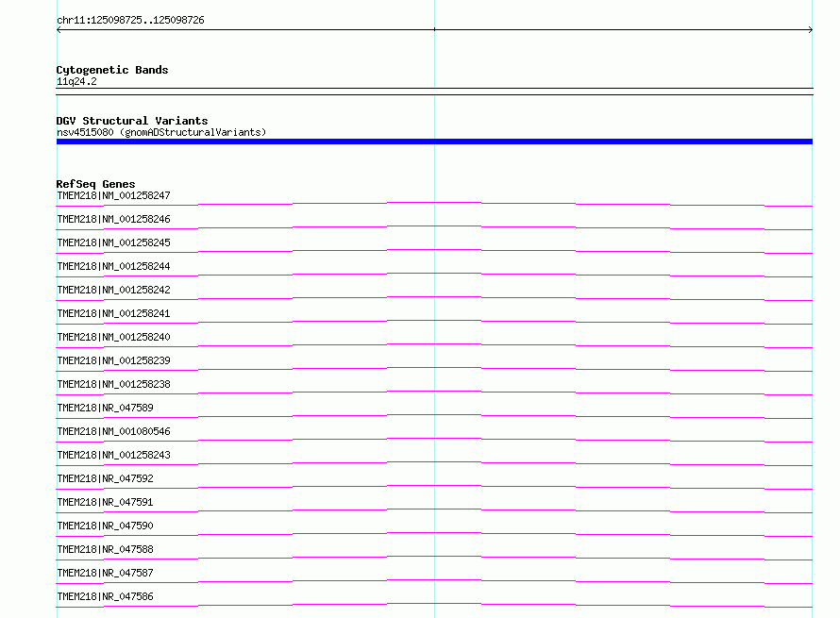Select transcript TMEM218|NR_047586

[105, 596]
